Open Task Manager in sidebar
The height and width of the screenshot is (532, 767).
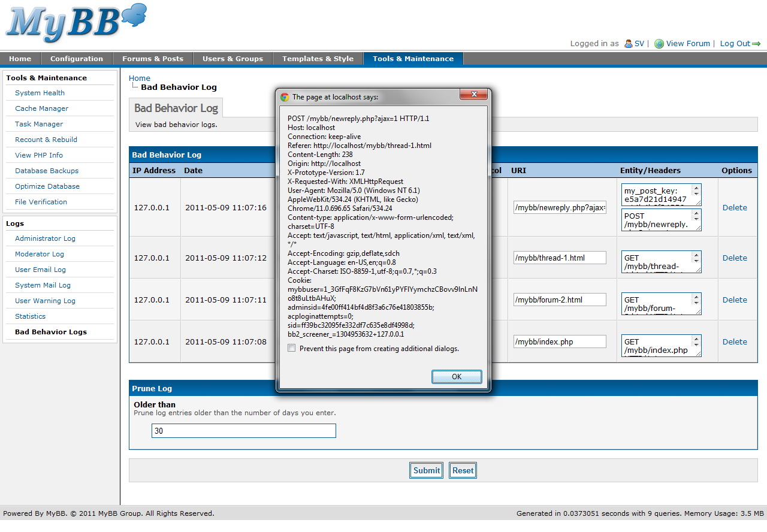click(39, 124)
